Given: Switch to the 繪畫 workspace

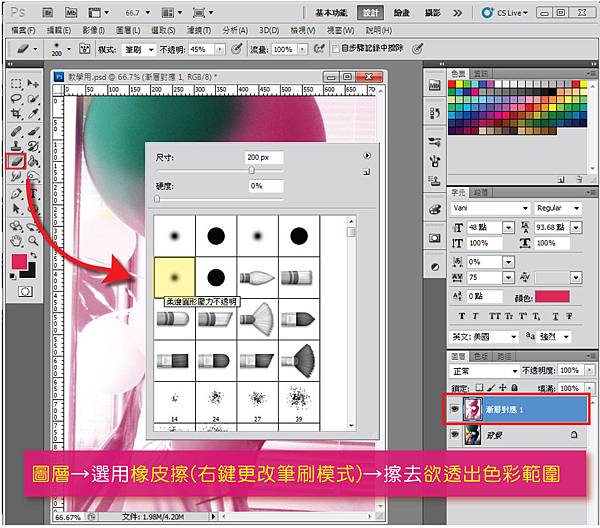Looking at the screenshot, I should click(401, 13).
